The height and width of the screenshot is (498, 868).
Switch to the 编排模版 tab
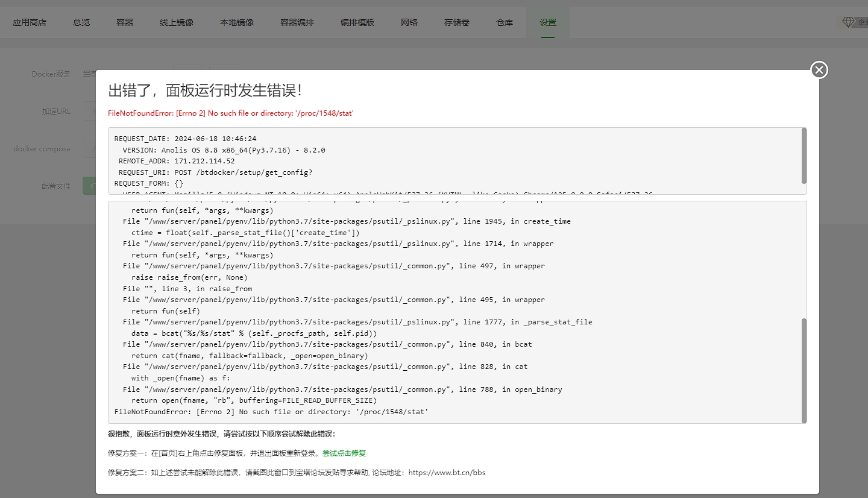[357, 22]
